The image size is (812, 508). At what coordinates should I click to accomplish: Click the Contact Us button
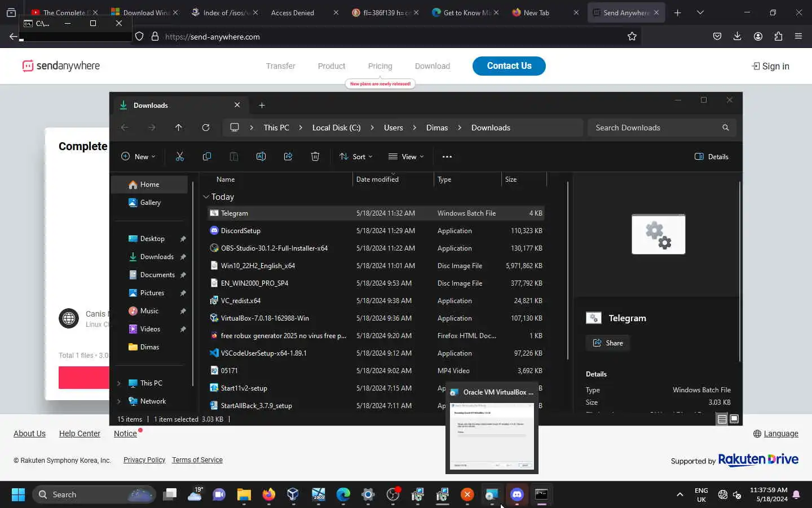coord(509,66)
